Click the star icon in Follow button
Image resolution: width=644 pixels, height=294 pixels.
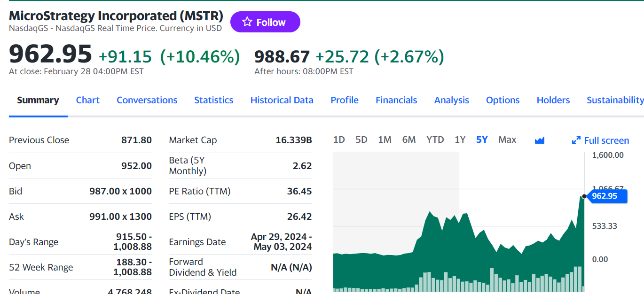tap(247, 22)
